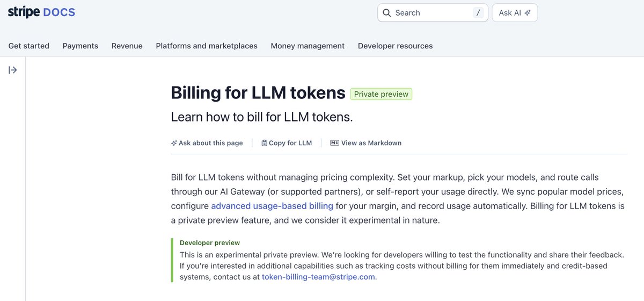644x301 pixels.
Task: Open the Ask AI assistant
Action: pyautogui.click(x=515, y=13)
